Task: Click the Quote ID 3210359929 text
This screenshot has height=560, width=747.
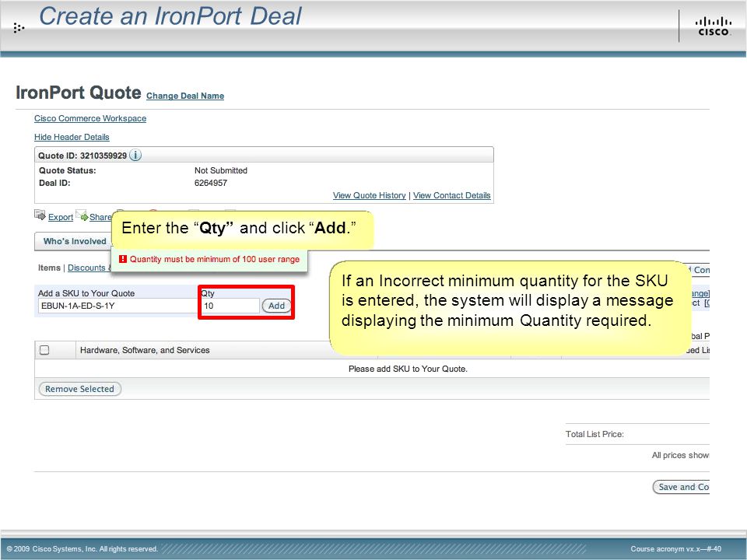Action: click(x=82, y=156)
